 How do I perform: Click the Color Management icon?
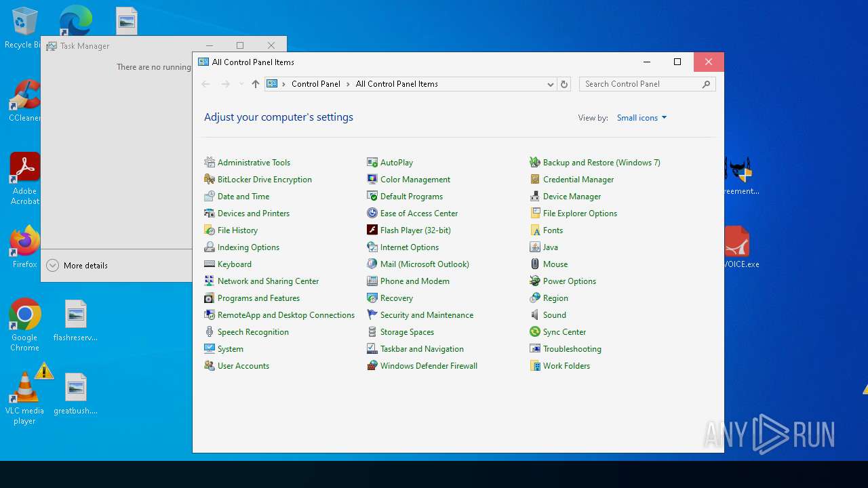click(372, 180)
